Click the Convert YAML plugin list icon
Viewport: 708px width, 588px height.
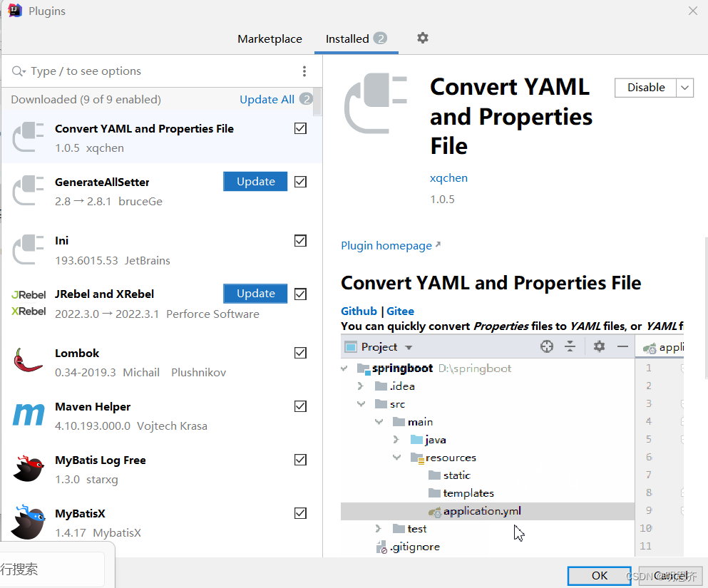coord(28,137)
